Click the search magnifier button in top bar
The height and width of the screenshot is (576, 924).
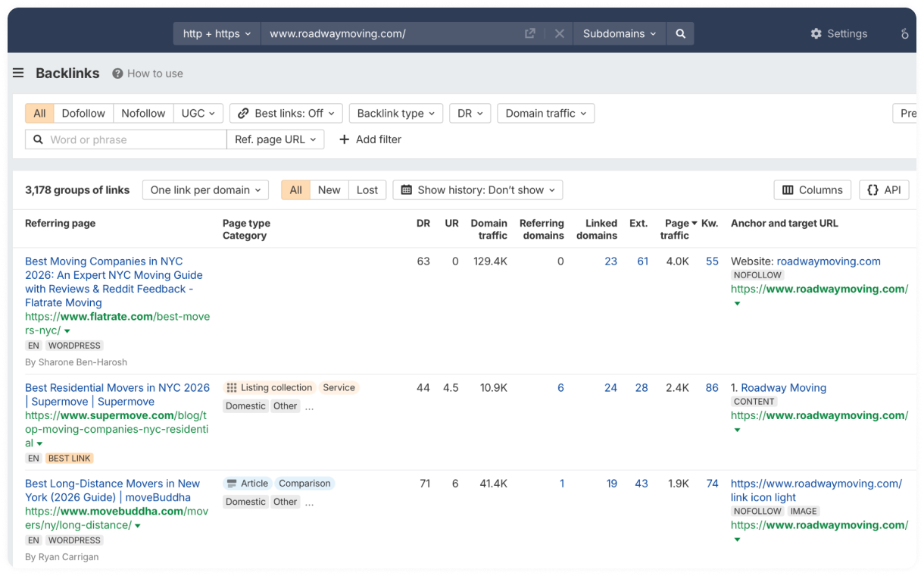tap(680, 33)
